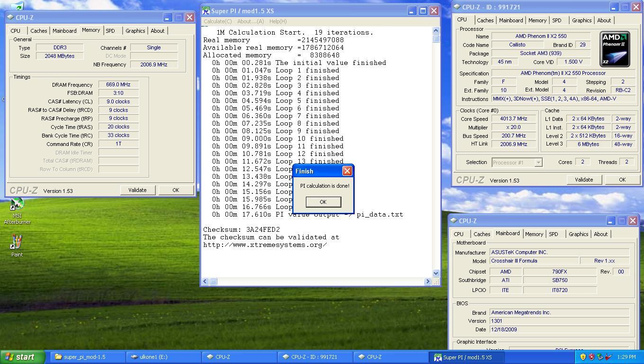Click the Command Rate 1T value
644x364 pixels.
(118, 144)
